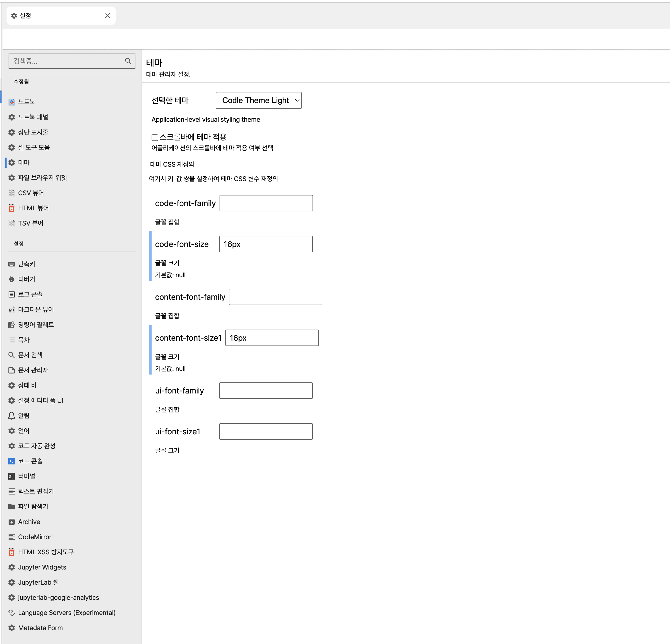Viewport: 670px width, 644px height.
Task: Select the CSV 뷰어 spreadsheet icon
Action: (x=12, y=193)
